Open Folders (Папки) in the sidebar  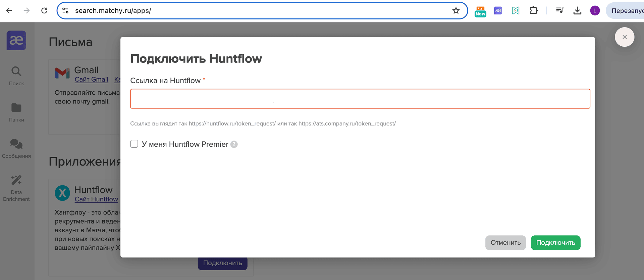[16, 112]
